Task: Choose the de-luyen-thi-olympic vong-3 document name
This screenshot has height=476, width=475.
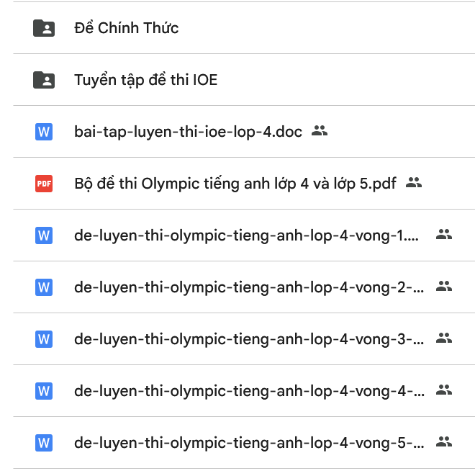Action: (x=248, y=338)
